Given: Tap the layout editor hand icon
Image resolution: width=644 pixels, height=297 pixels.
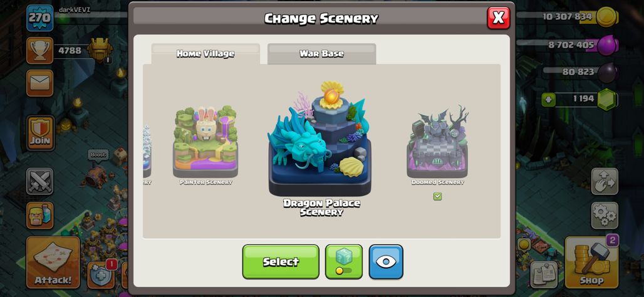Looking at the screenshot, I should pyautogui.click(x=605, y=181).
